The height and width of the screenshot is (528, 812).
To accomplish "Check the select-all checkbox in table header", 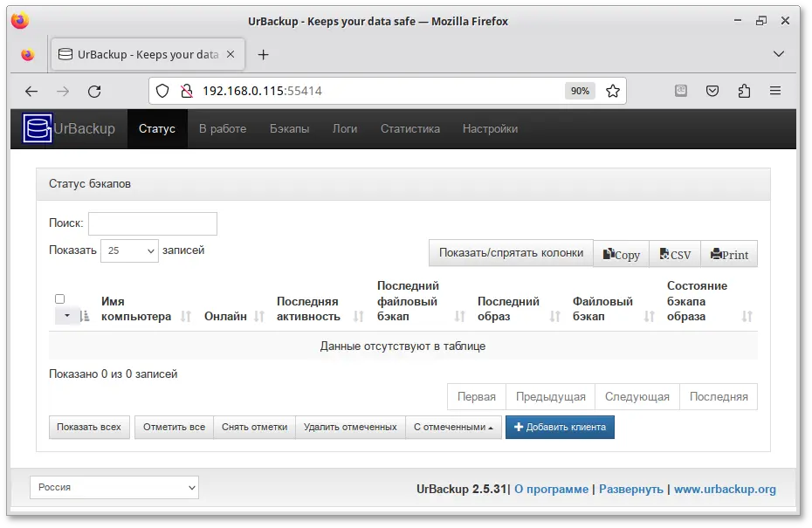I will click(x=59, y=298).
